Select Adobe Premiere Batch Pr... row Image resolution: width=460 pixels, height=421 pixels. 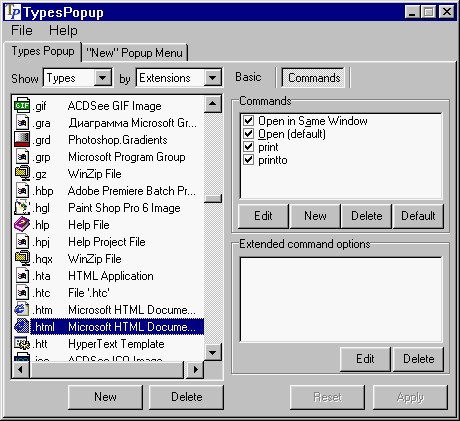tap(108, 191)
